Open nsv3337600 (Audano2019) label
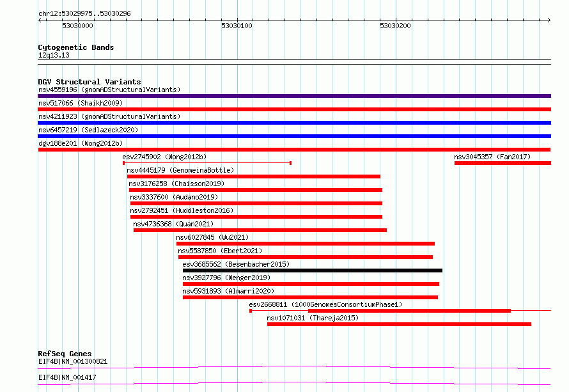This screenshot has width=569, height=392. pos(174,197)
